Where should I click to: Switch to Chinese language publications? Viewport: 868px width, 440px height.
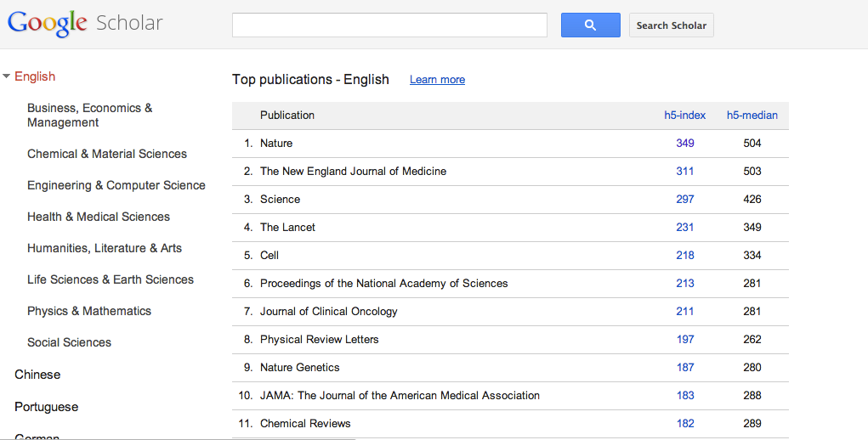click(x=37, y=375)
